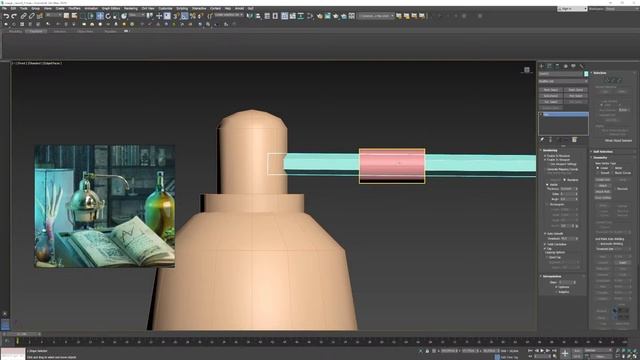This screenshot has height=360, width=640.
Task: Collapse the Interpolation rollout
Action: point(551,276)
